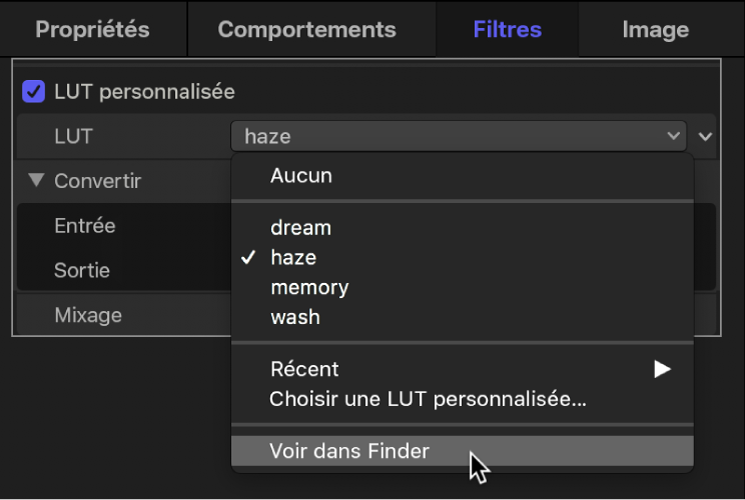745x500 pixels.
Task: Disable the LUT personnalisée checkbox
Action: 34,92
